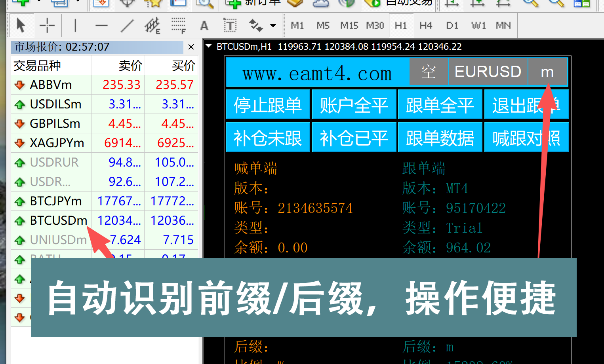604x364 pixels.
Task: Open the arrows objects dropdown
Action: point(273,26)
